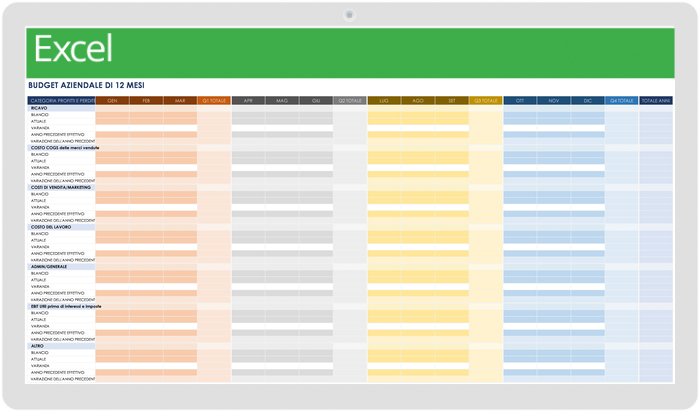Select 'VARIAZIONE DELL'ANNO PRECEDENTE' under ADMIN/GENERALE
This screenshot has height=412, width=700.
62,300
